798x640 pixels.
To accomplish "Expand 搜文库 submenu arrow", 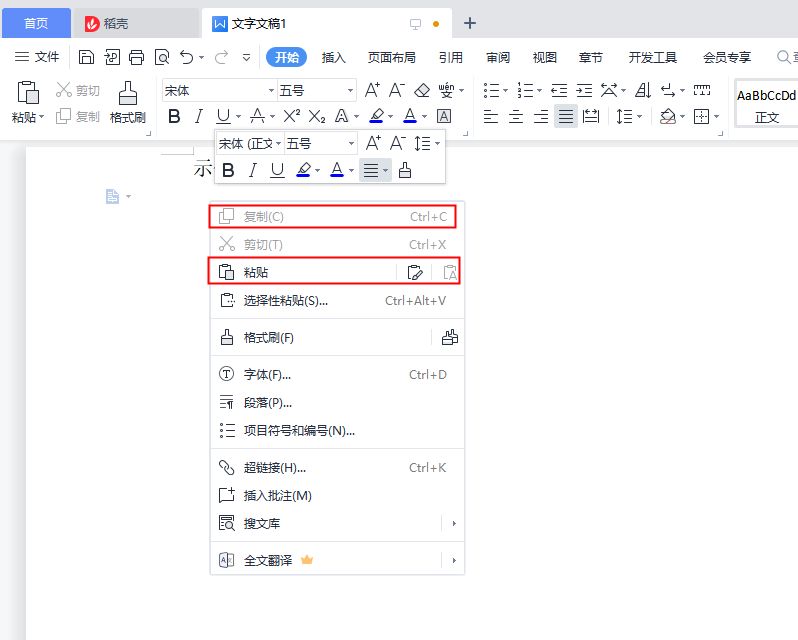I will pyautogui.click(x=453, y=523).
